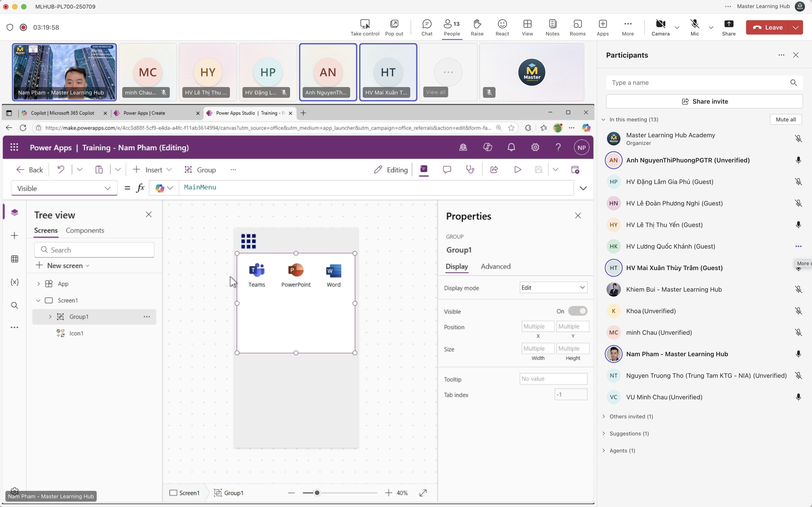The height and width of the screenshot is (507, 812).
Task: Open the Display mode Edit dropdown
Action: point(553,288)
